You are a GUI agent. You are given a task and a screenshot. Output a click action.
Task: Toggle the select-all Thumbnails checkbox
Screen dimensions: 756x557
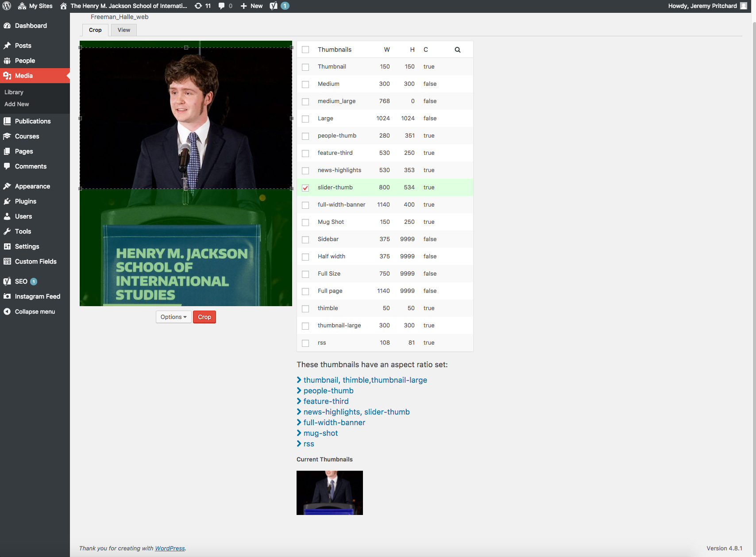point(305,50)
